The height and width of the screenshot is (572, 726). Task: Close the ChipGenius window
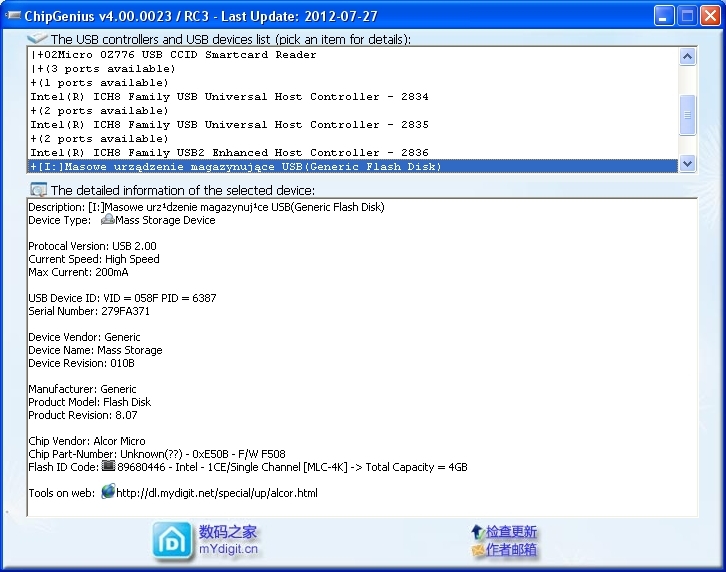tap(710, 16)
